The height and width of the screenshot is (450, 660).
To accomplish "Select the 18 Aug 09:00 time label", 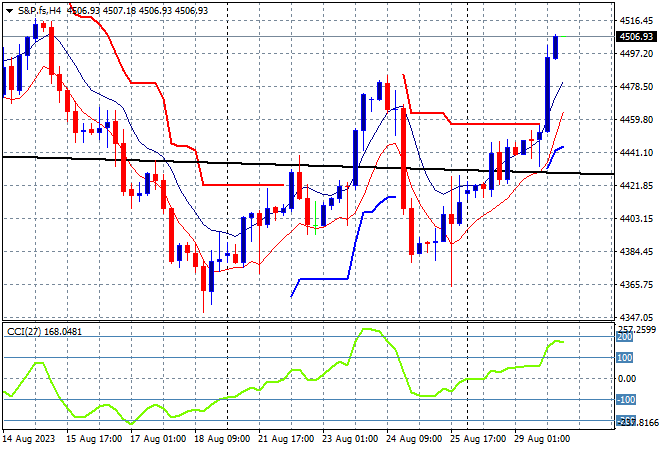I will click(x=222, y=439).
